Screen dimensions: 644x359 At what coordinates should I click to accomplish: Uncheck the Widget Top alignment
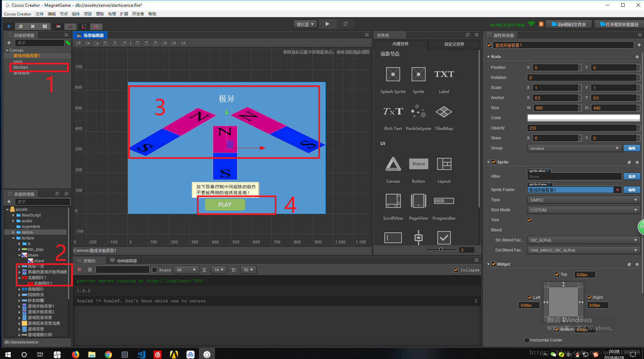[x=557, y=275]
